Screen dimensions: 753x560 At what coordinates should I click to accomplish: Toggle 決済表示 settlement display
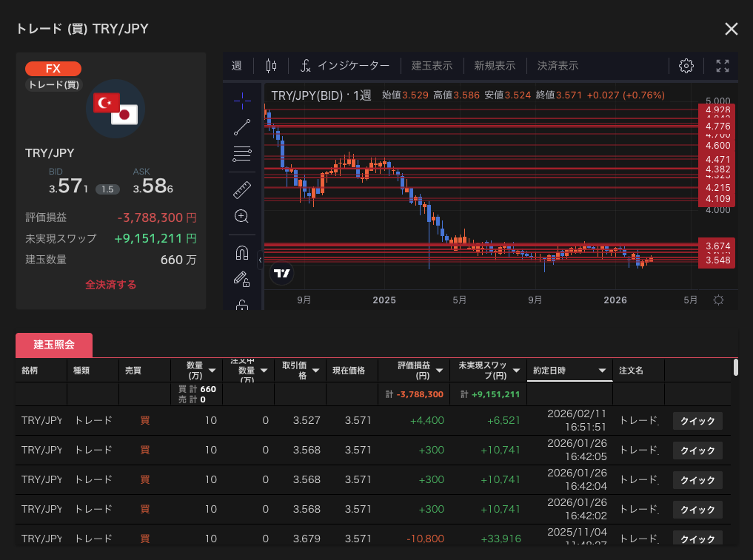point(558,66)
